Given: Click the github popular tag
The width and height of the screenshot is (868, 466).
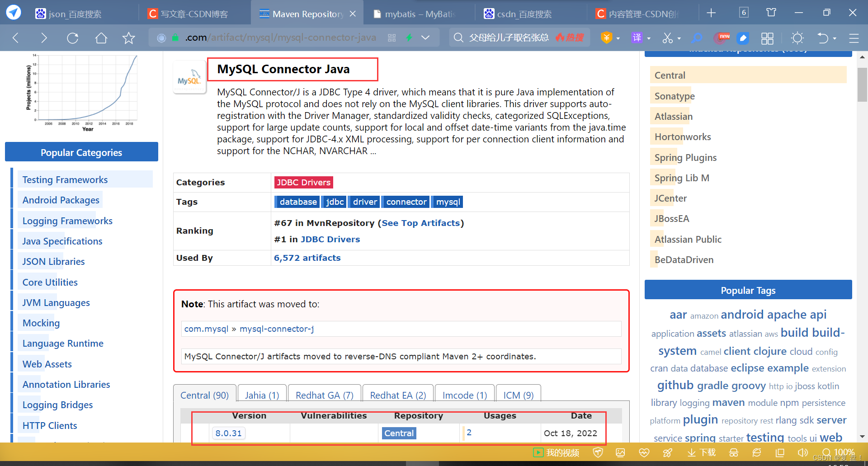Looking at the screenshot, I should 675,385.
